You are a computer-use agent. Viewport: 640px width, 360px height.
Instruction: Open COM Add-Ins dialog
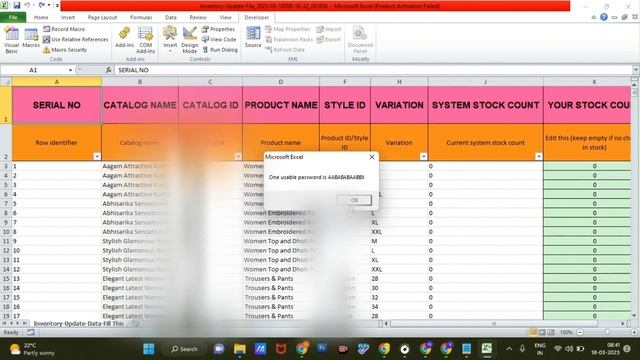(145, 40)
